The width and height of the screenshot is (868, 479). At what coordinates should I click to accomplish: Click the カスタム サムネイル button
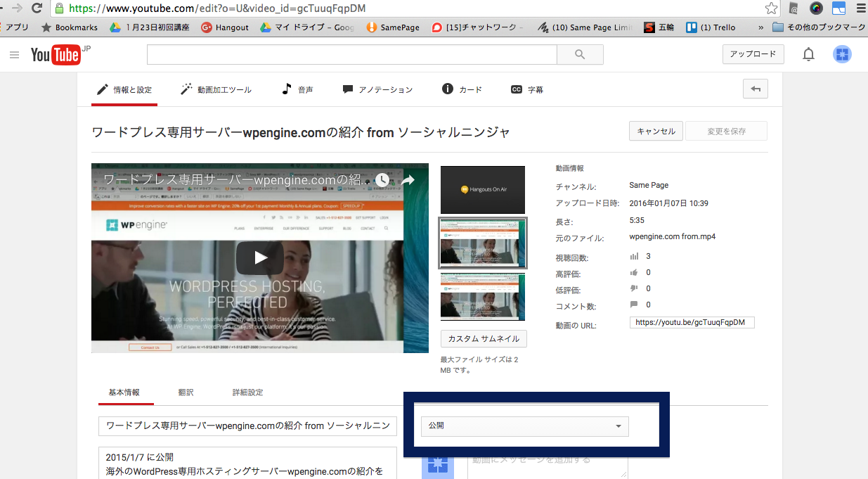click(x=484, y=338)
